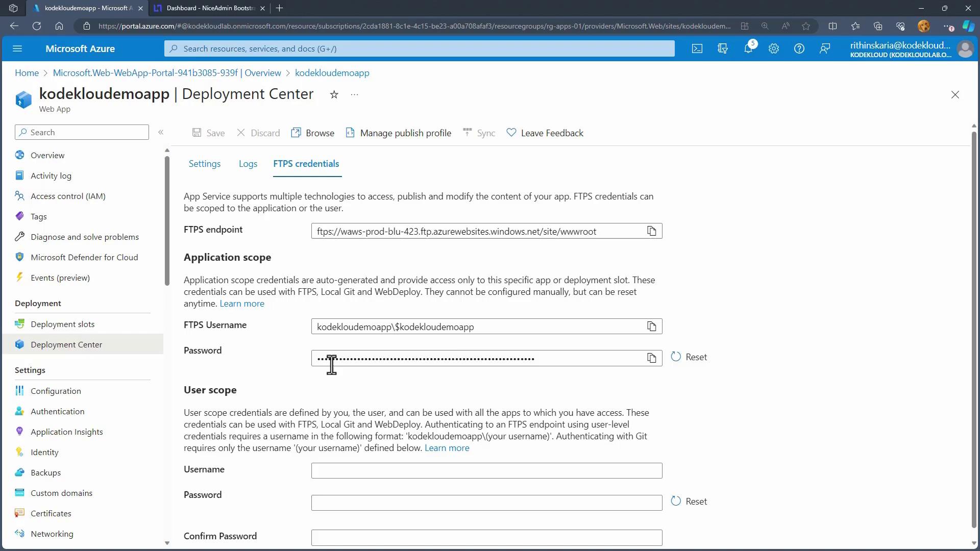
Task: Open more options ellipsis next to title
Action: click(x=354, y=94)
